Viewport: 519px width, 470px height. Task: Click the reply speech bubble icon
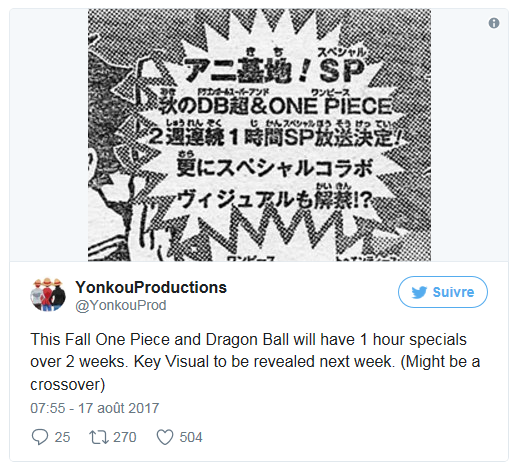tap(40, 437)
